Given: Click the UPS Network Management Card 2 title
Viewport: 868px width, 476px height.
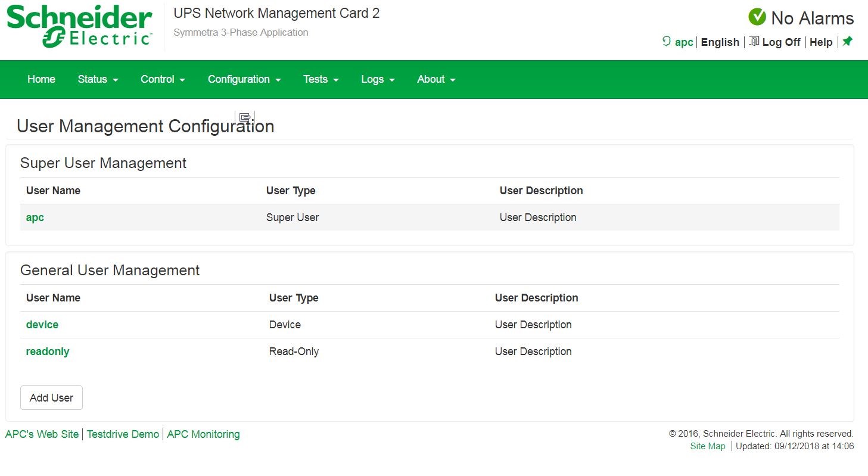Looking at the screenshot, I should 276,13.
